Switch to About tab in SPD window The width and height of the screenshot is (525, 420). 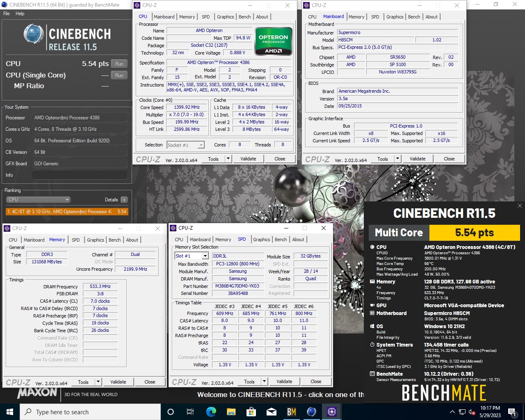click(298, 240)
